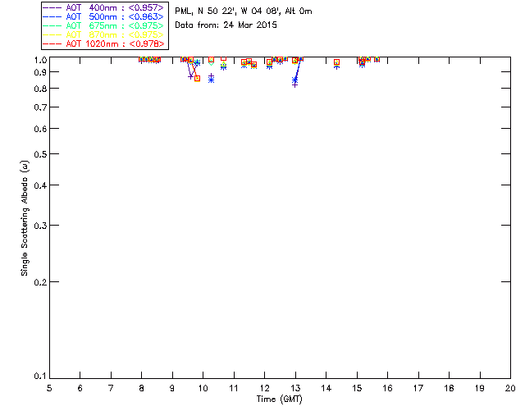The image size is (525, 420).
Task: Click the 8 x-axis tick label
Action: coord(142,389)
